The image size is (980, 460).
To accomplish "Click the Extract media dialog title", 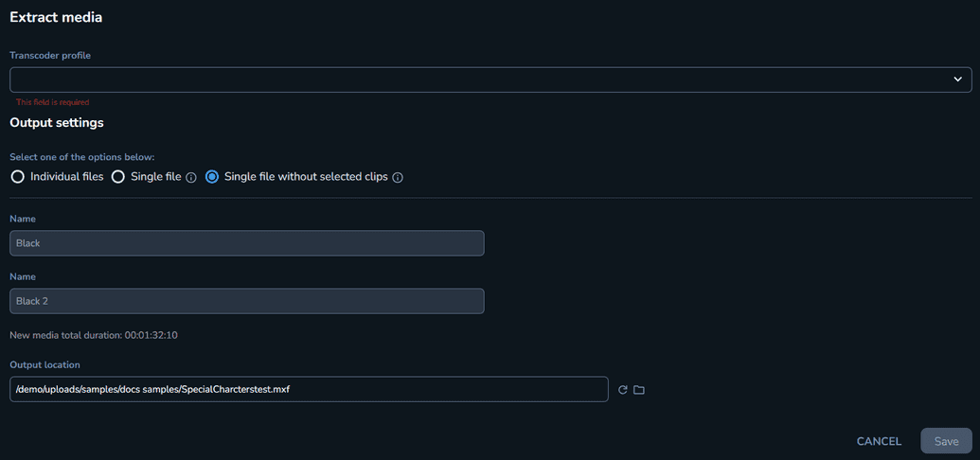I will (56, 17).
